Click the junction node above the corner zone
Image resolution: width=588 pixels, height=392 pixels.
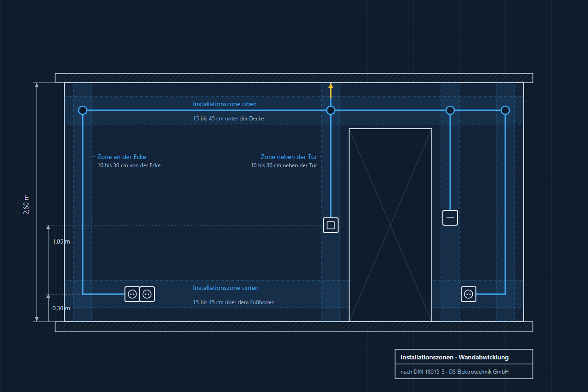click(x=83, y=110)
